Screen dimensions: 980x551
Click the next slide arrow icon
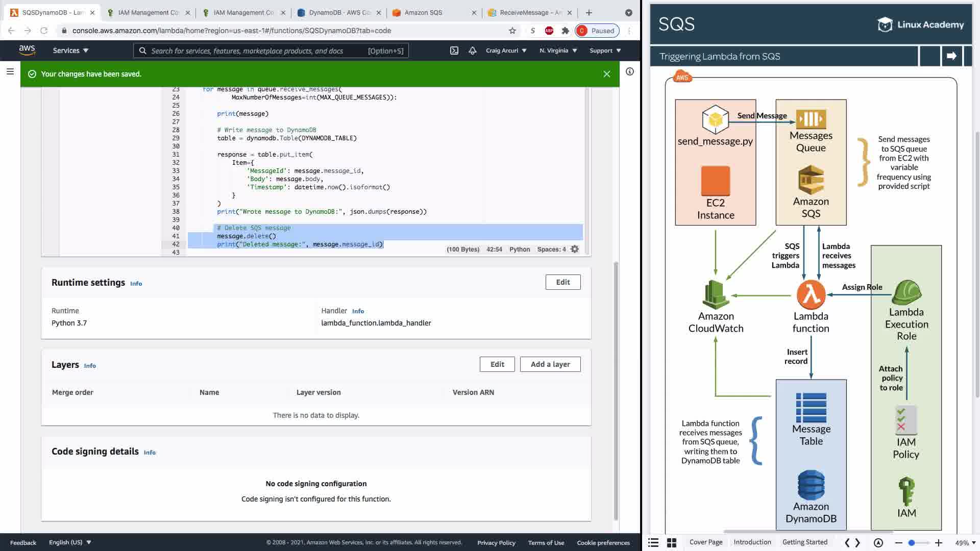click(x=951, y=56)
